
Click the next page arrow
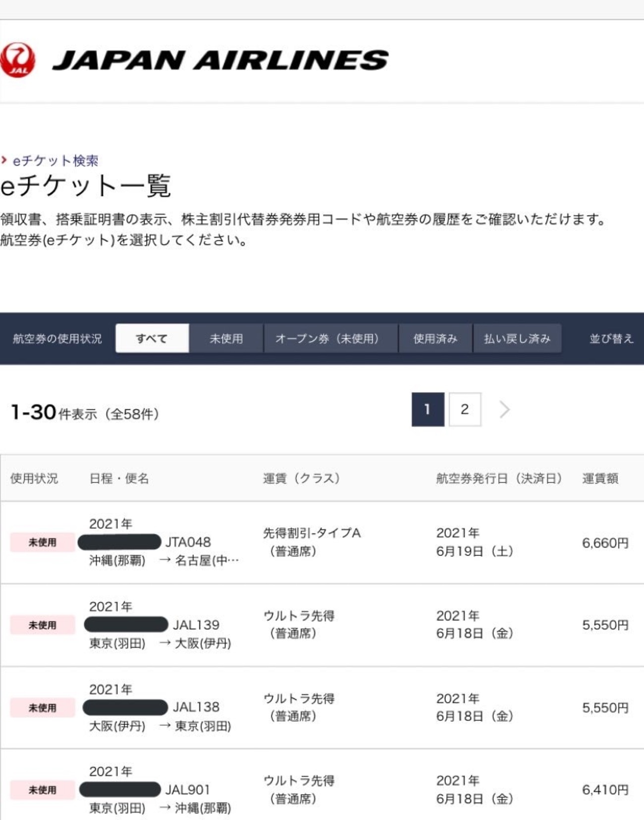point(504,410)
